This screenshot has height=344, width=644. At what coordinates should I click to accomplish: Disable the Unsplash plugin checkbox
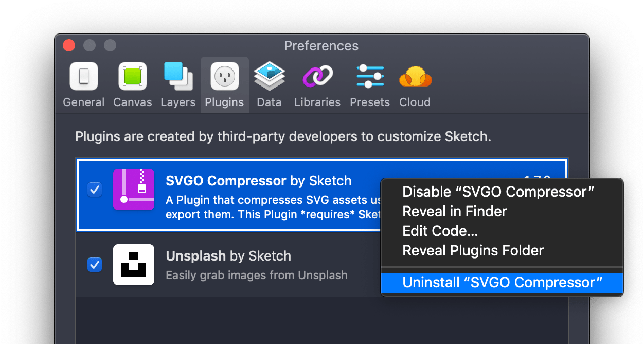pos(95,265)
